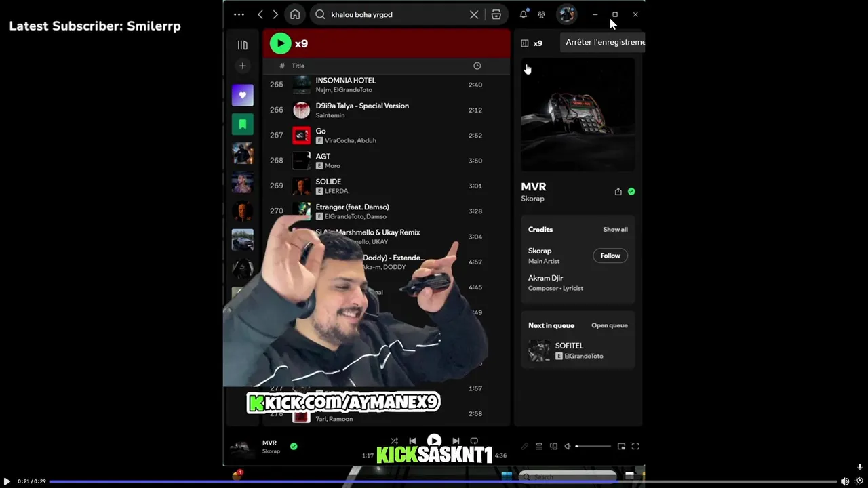Toggle shuffle in player controls

[394, 441]
